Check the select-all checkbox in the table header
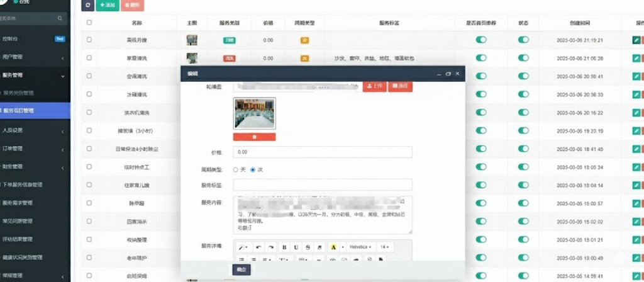644x282 pixels. click(x=89, y=23)
